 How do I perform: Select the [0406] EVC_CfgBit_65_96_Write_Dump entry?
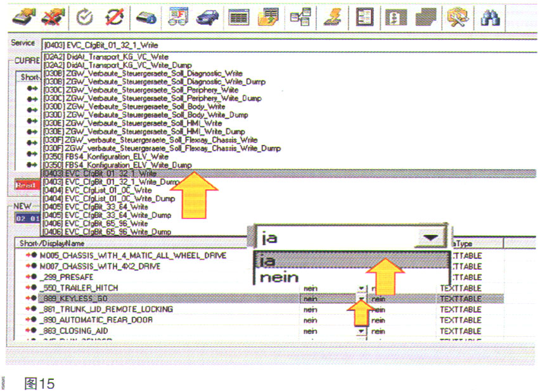click(x=107, y=232)
